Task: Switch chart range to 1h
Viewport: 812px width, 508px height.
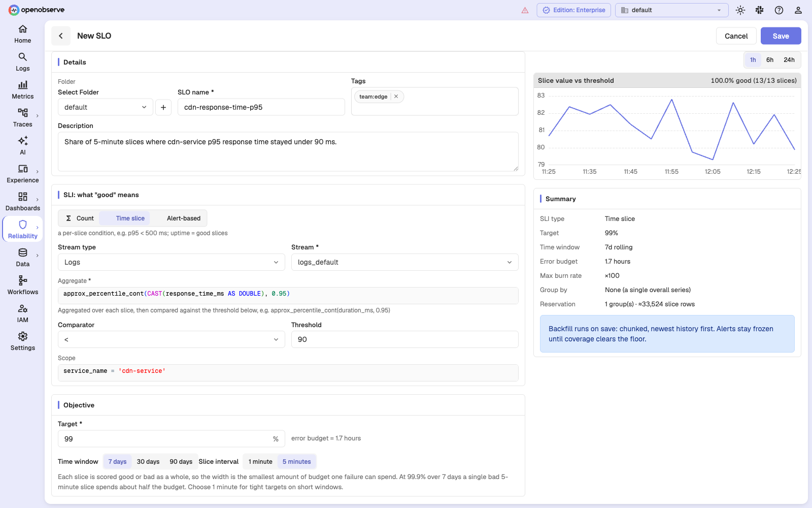Action: pyautogui.click(x=753, y=60)
